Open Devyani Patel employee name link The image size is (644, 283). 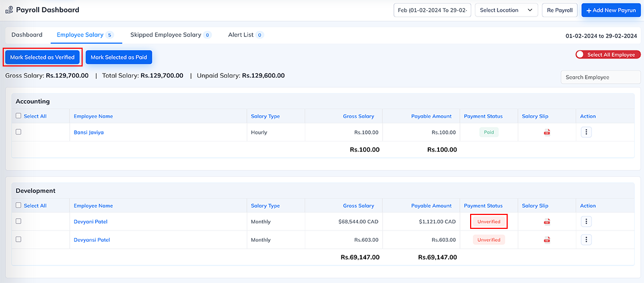[x=91, y=222]
